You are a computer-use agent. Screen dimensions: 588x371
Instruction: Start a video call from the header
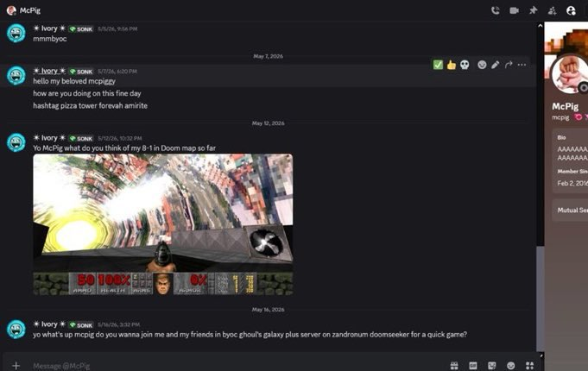click(x=514, y=10)
